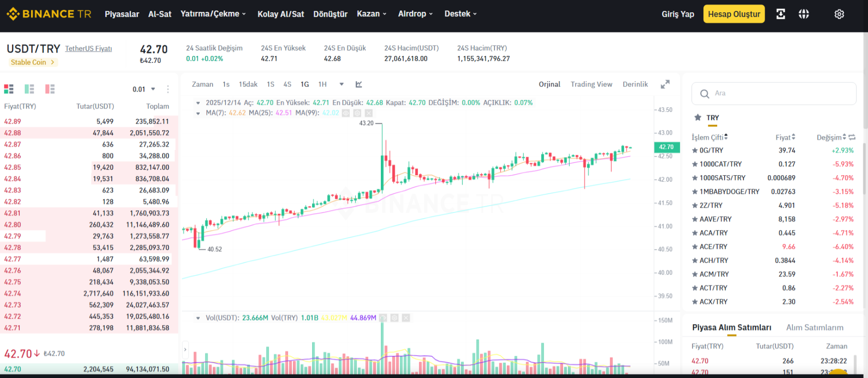Open language globe icon in header
The height and width of the screenshot is (378, 868).
point(804,14)
